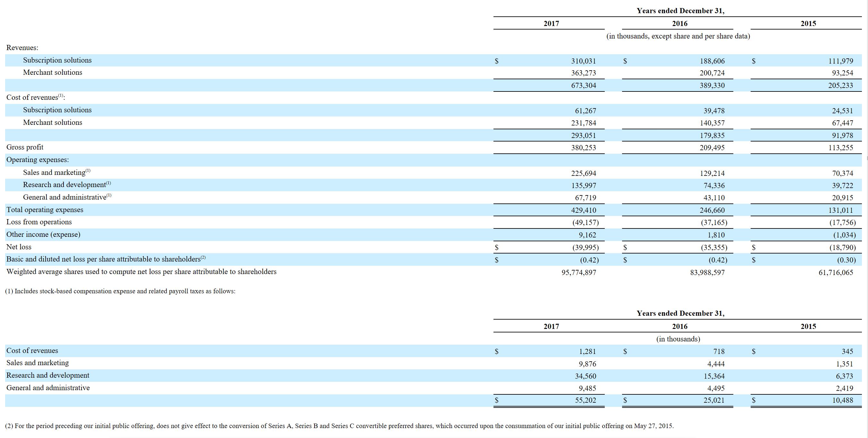
Task: Select footnote (1) about stock-based compensation
Action: 120,291
